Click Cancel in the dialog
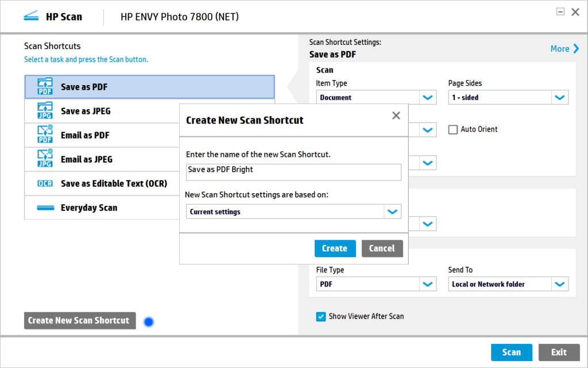The width and height of the screenshot is (588, 368). [x=382, y=248]
